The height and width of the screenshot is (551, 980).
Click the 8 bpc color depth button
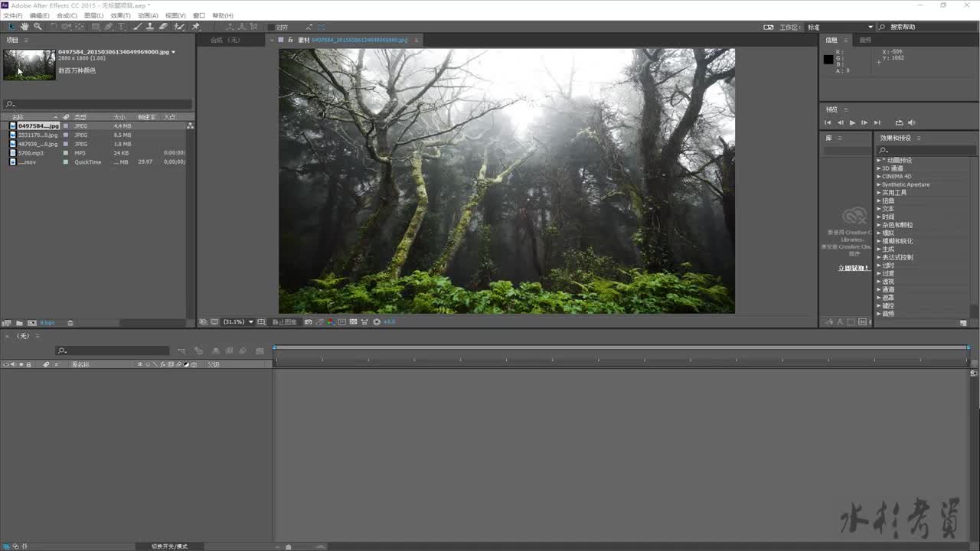point(47,323)
